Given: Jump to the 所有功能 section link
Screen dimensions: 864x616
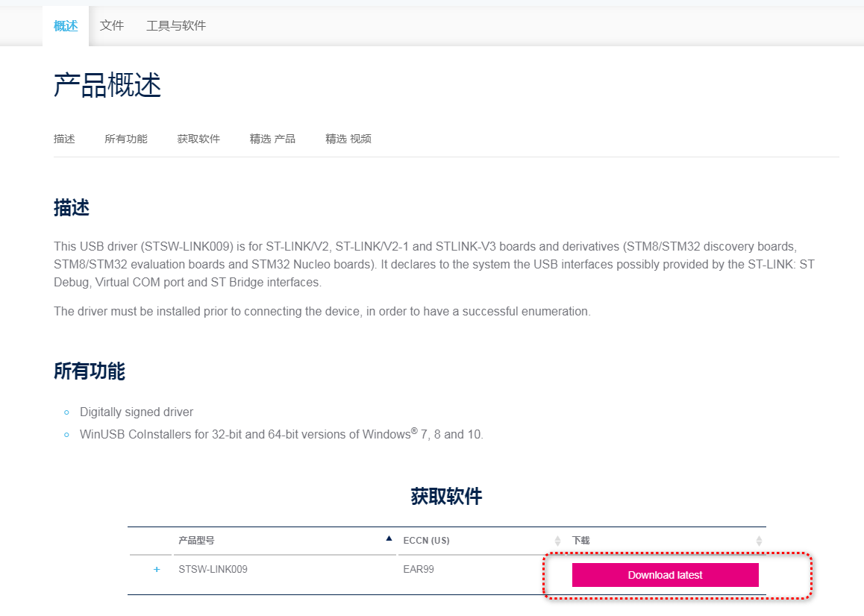Looking at the screenshot, I should click(126, 139).
